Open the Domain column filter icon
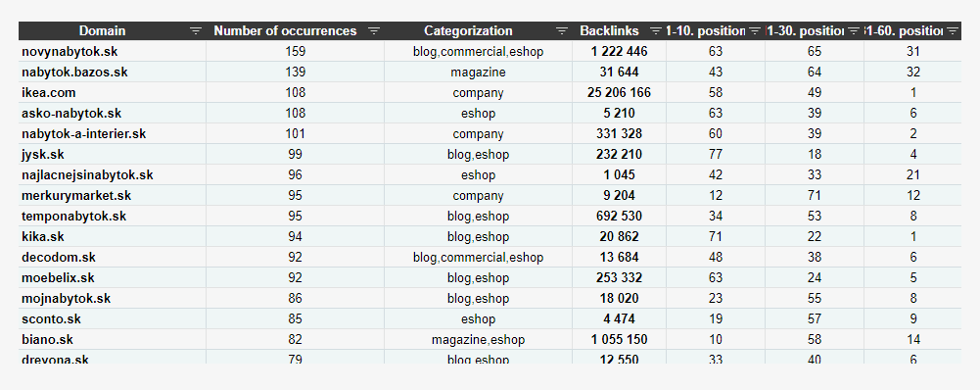Image resolution: width=980 pixels, height=390 pixels. pos(196,31)
